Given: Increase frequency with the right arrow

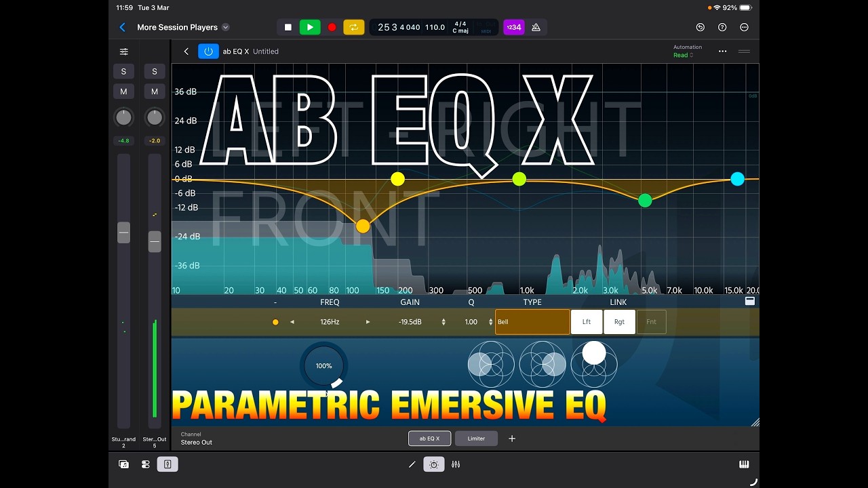Looking at the screenshot, I should [368, 322].
